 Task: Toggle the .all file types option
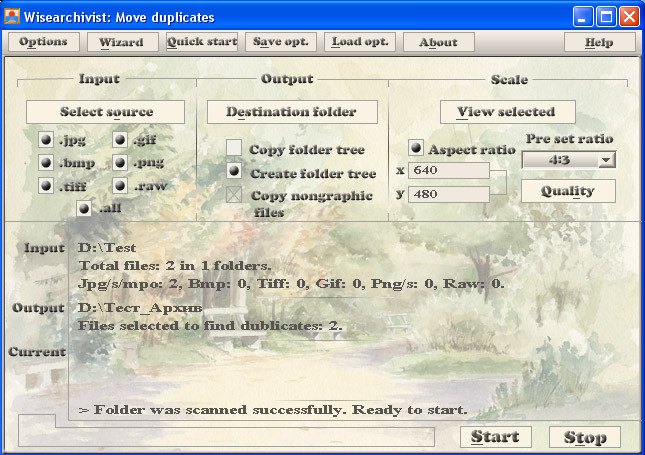click(x=84, y=209)
